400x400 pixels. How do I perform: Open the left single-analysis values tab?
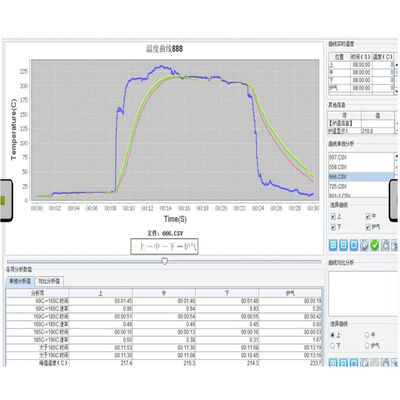tap(20, 281)
